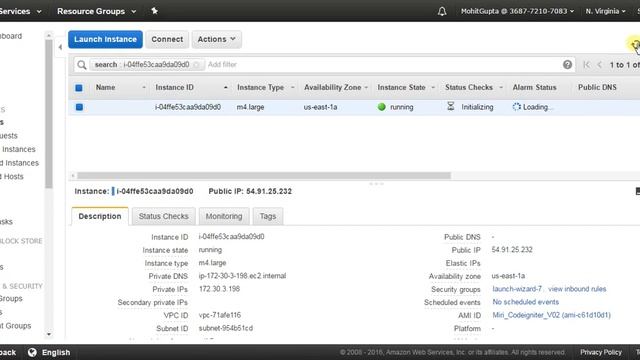Open the Resource Groups dropdown

click(97, 11)
